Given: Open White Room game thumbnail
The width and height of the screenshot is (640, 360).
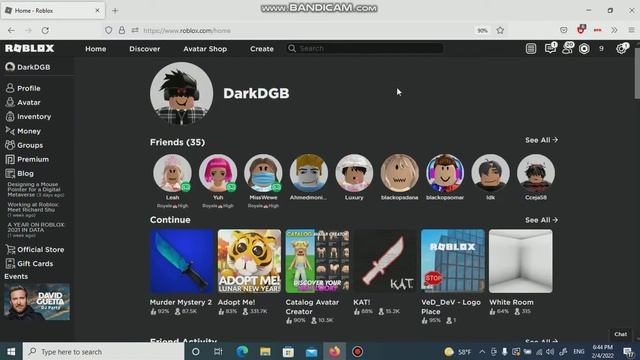Looking at the screenshot, I should click(520, 261).
